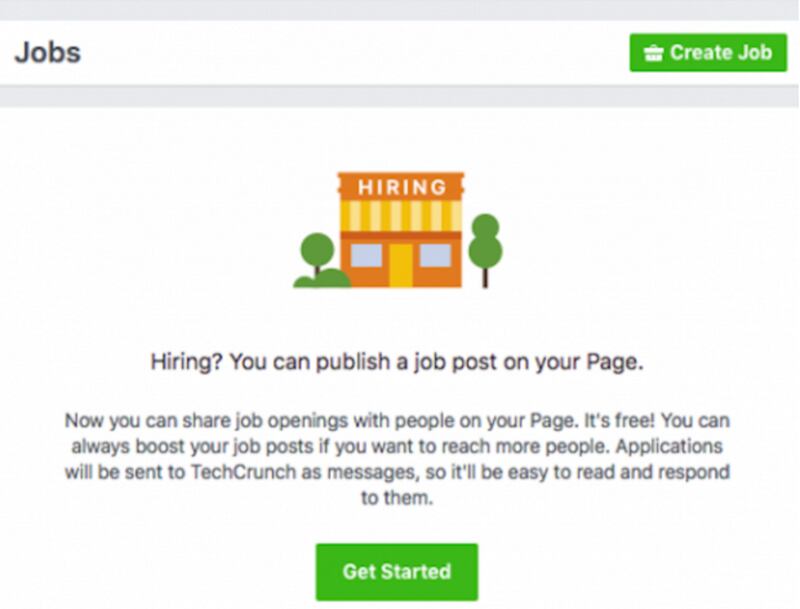Click the Get Started button
The width and height of the screenshot is (800, 609).
397,572
